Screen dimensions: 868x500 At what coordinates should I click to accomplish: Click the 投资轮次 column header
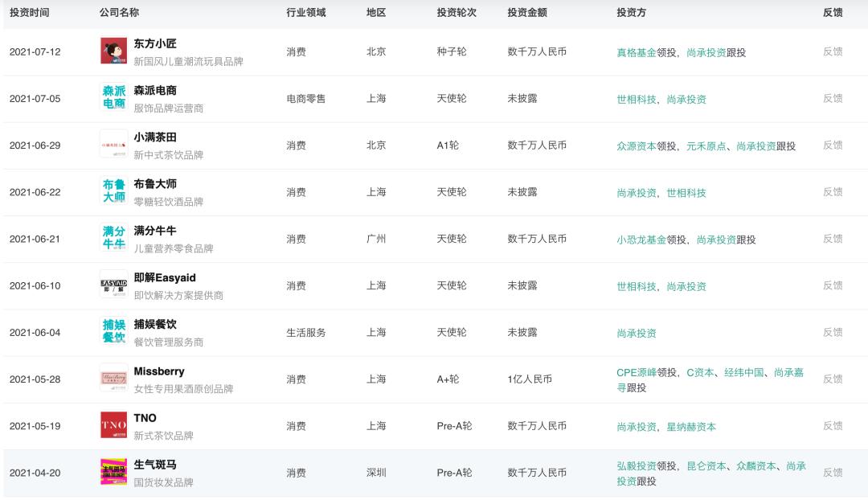[457, 13]
